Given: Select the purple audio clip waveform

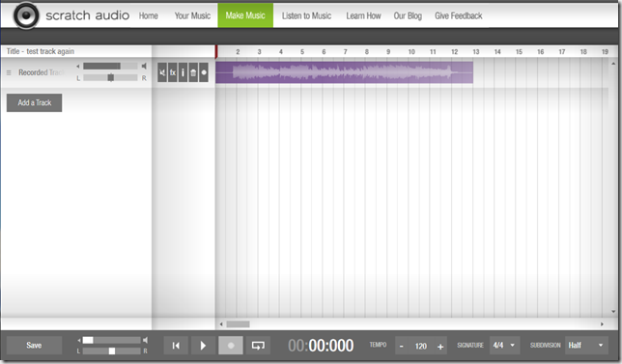Looking at the screenshot, I should tap(344, 72).
